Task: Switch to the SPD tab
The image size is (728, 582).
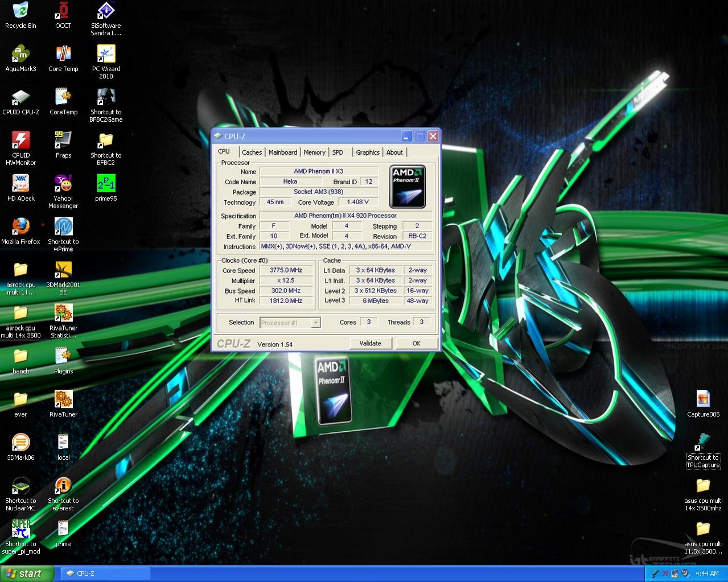Action: pos(338,152)
